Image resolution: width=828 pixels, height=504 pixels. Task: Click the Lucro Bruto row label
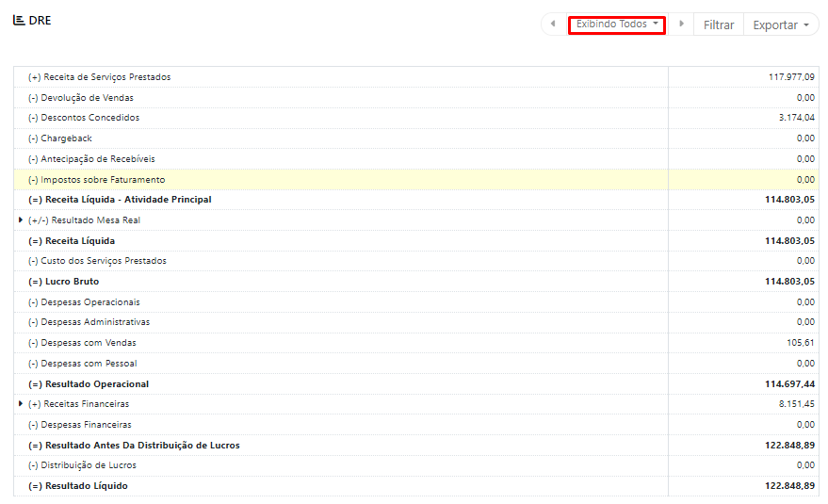[64, 282]
